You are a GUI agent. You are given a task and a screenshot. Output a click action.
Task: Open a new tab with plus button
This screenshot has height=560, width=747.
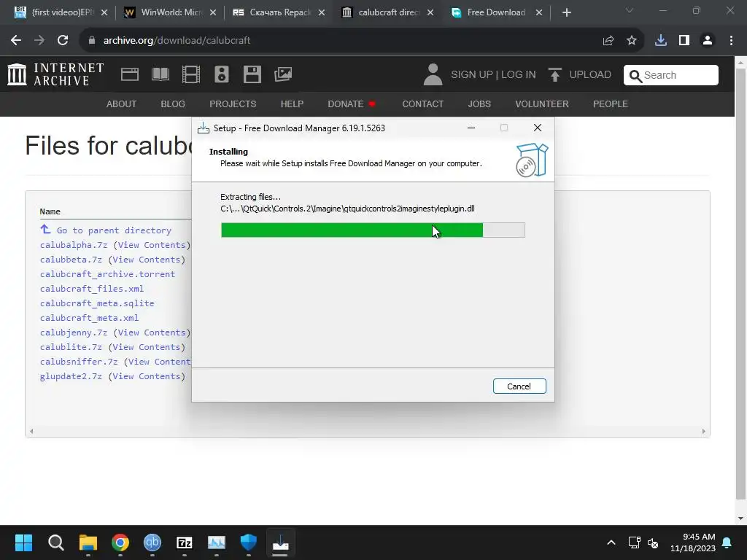[566, 13]
